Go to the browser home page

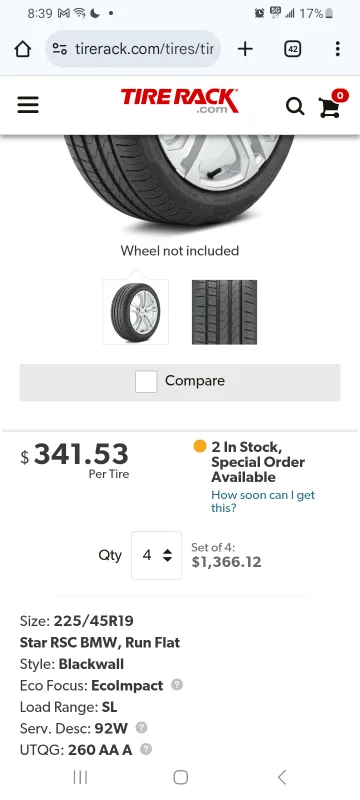tap(22, 49)
